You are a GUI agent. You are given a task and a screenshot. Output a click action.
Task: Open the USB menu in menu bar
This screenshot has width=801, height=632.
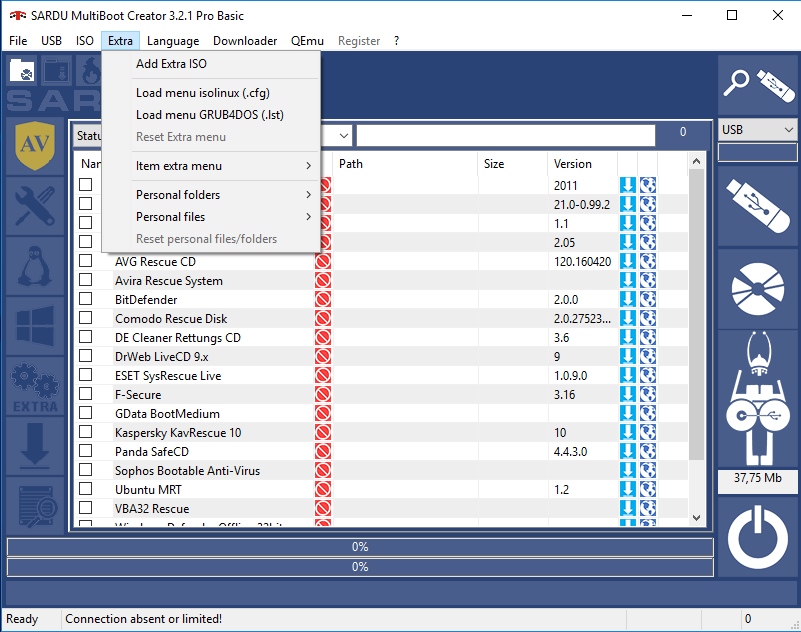click(52, 41)
